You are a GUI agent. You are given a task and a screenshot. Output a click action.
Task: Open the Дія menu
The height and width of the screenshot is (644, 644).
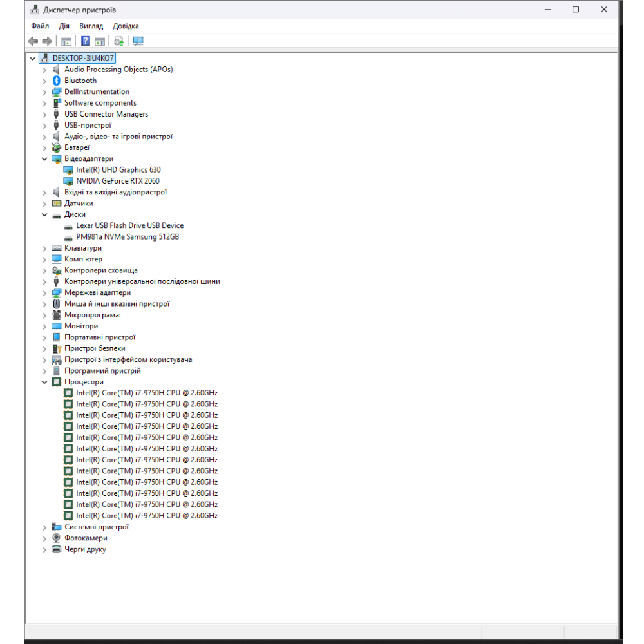64,26
